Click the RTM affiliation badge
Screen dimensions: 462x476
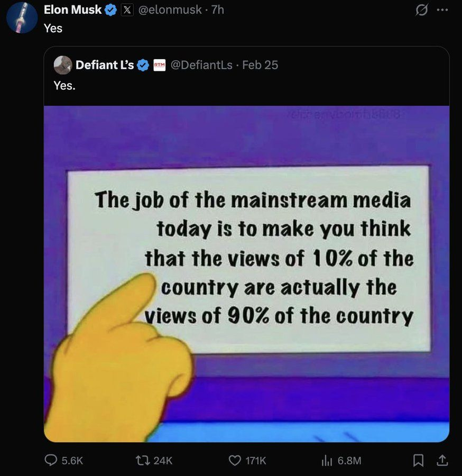[x=159, y=65]
